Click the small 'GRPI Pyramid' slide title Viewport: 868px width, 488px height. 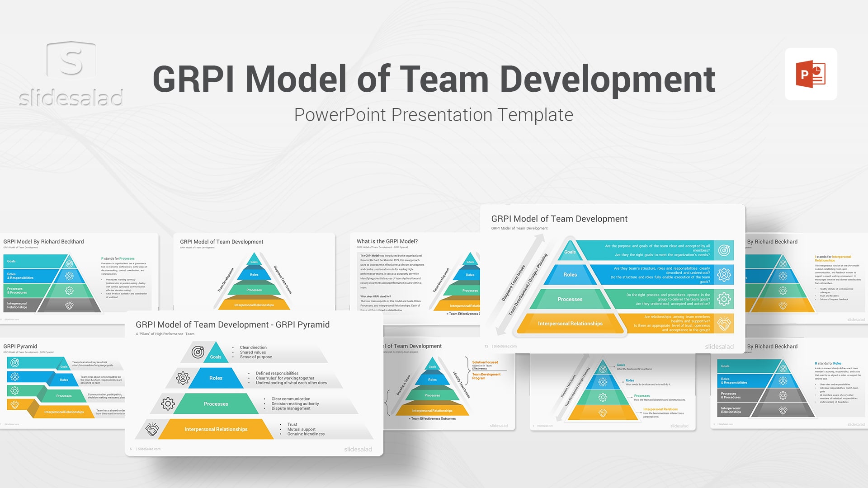point(20,347)
